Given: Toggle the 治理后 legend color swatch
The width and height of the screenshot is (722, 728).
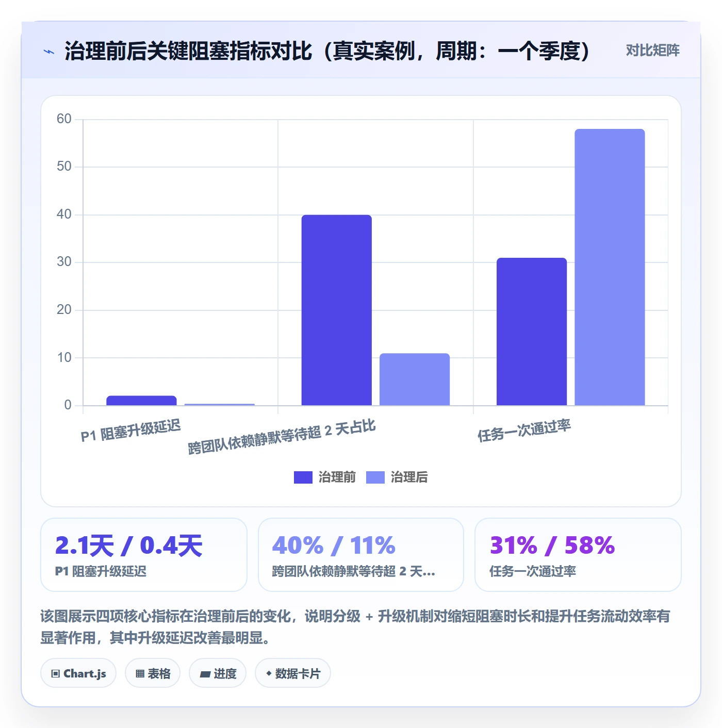Looking at the screenshot, I should point(375,477).
